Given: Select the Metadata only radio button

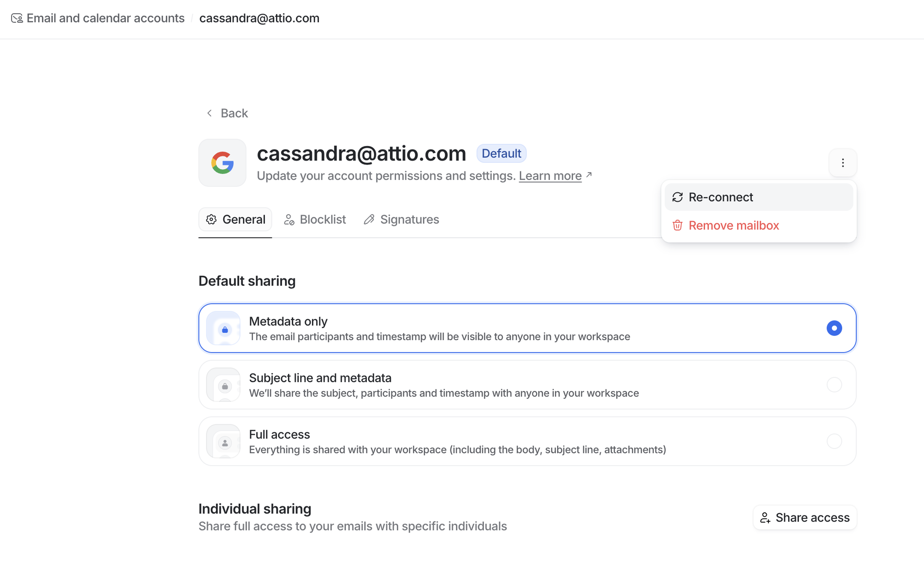Looking at the screenshot, I should click(x=834, y=328).
